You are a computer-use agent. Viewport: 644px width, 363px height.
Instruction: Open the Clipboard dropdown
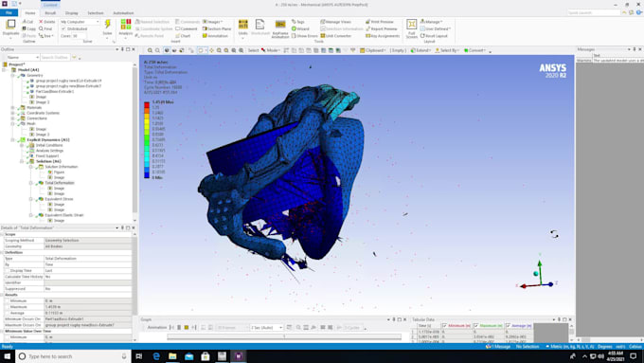coord(373,50)
